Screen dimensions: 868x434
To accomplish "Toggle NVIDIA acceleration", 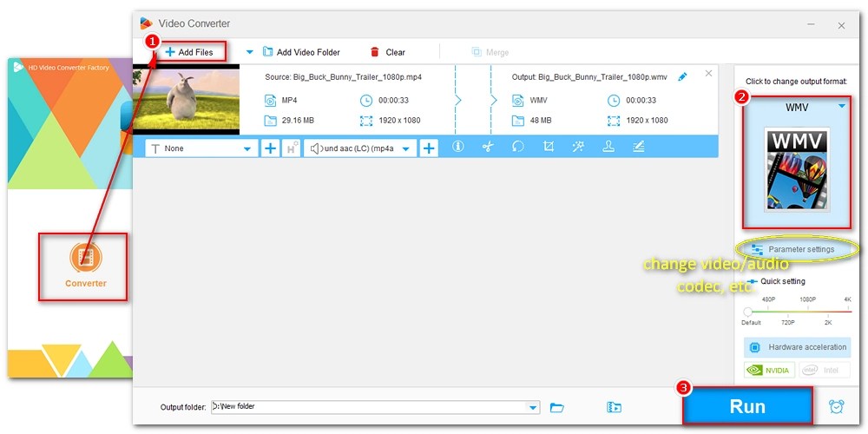I will tap(770, 371).
